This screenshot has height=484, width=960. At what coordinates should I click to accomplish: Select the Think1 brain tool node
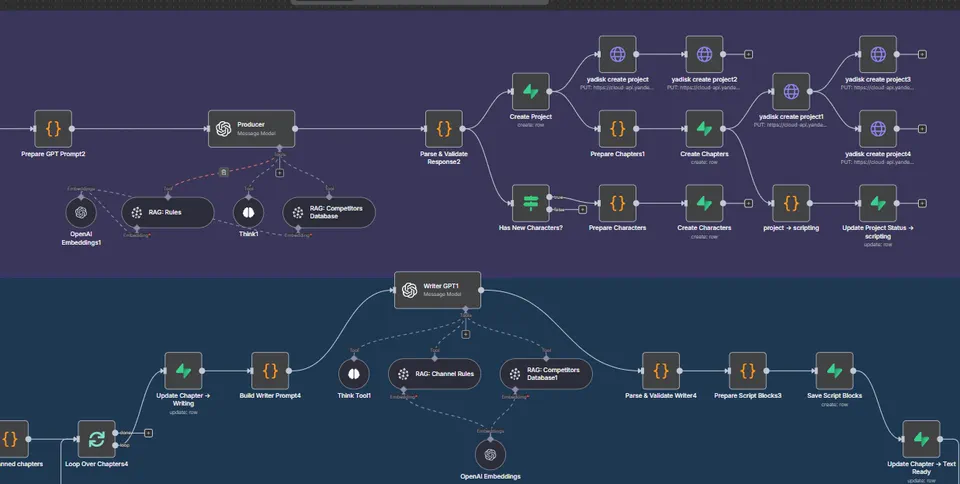tap(249, 212)
